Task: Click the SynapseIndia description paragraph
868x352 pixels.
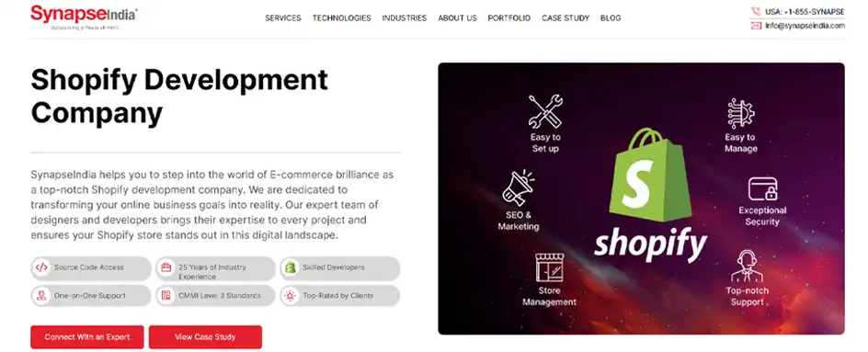Action: pos(212,205)
